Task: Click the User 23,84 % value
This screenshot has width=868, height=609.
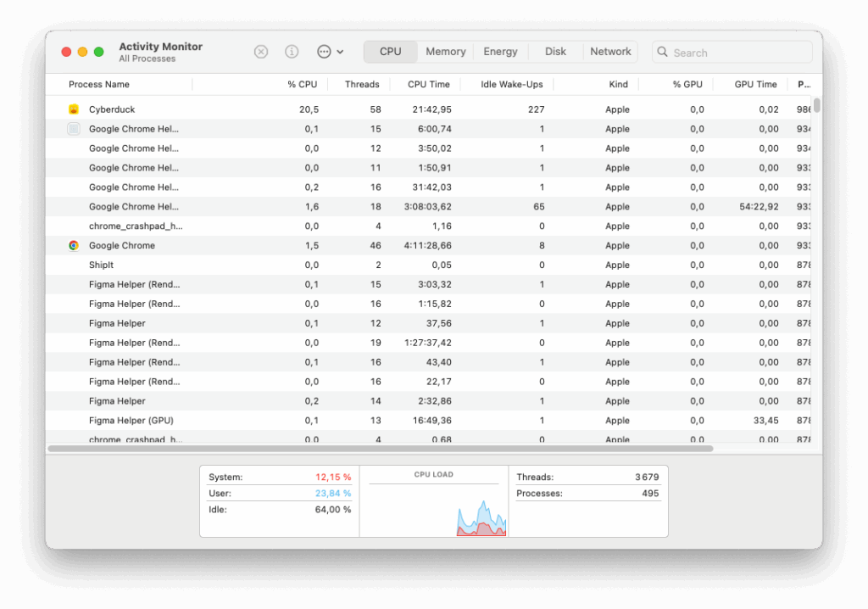Action: coord(333,493)
